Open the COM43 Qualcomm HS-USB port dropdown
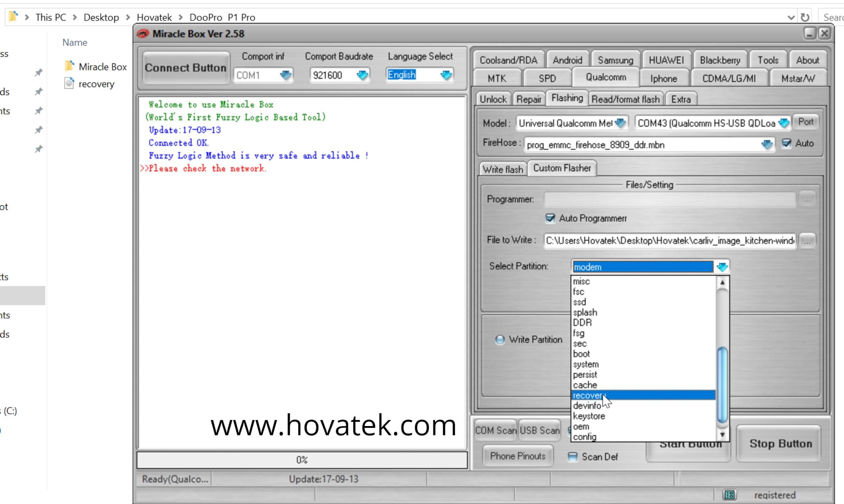 pyautogui.click(x=784, y=123)
